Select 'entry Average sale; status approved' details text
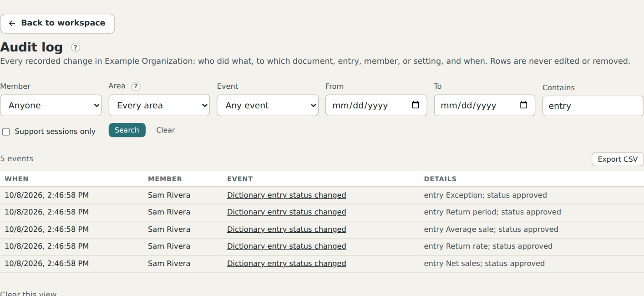The image size is (644, 296). tap(491, 230)
